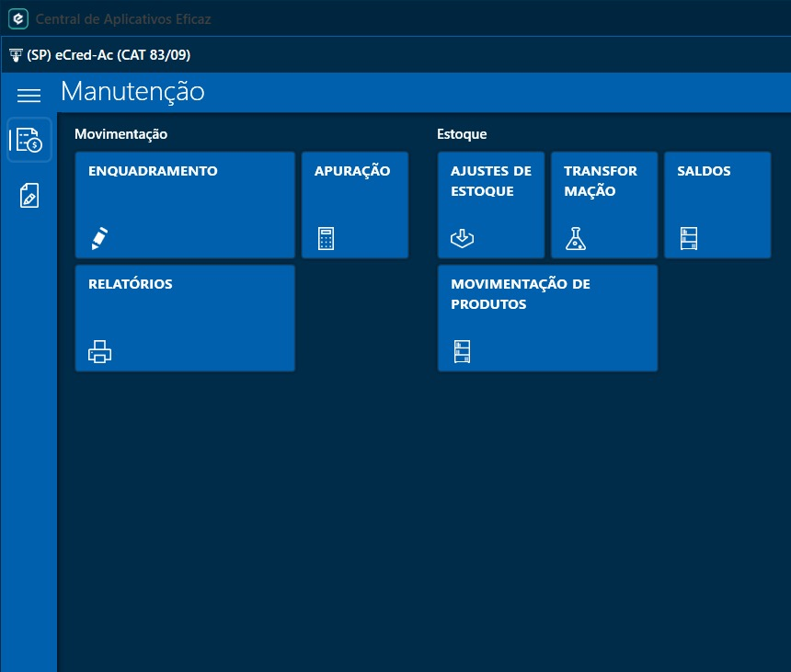Click the pencil icon in Enquadramento tile
Screen dimensions: 791x672
point(99,238)
